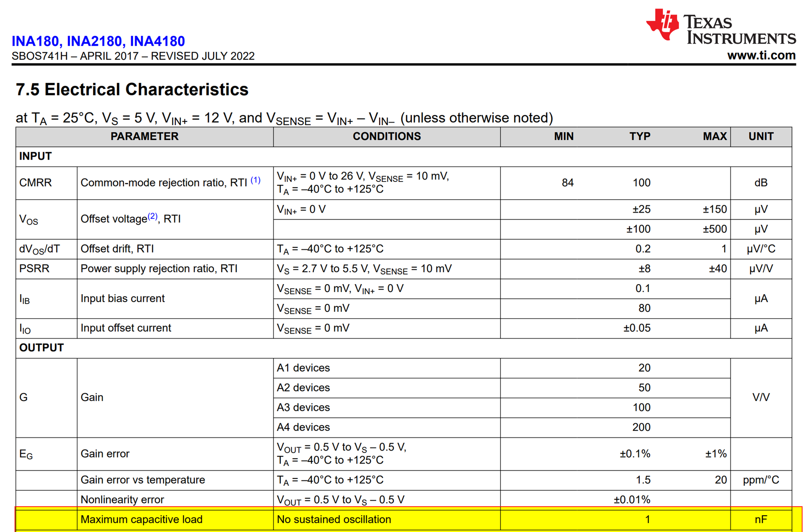Image resolution: width=804 pixels, height=532 pixels.
Task: Select the INPUT section label
Action: coord(35,156)
